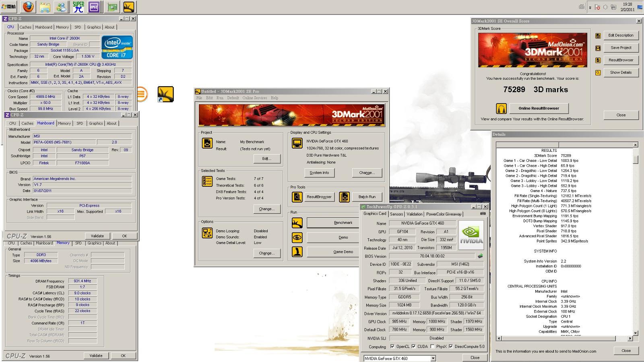Click the Options icon in 3DMark2001
Screen dimensions: 644x362
[207, 233]
